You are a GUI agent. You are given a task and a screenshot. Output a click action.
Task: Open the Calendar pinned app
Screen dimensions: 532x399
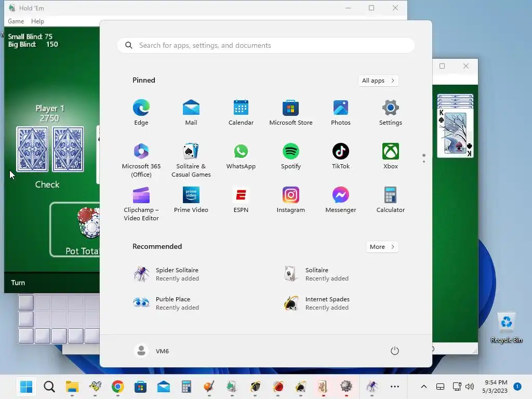click(x=241, y=113)
